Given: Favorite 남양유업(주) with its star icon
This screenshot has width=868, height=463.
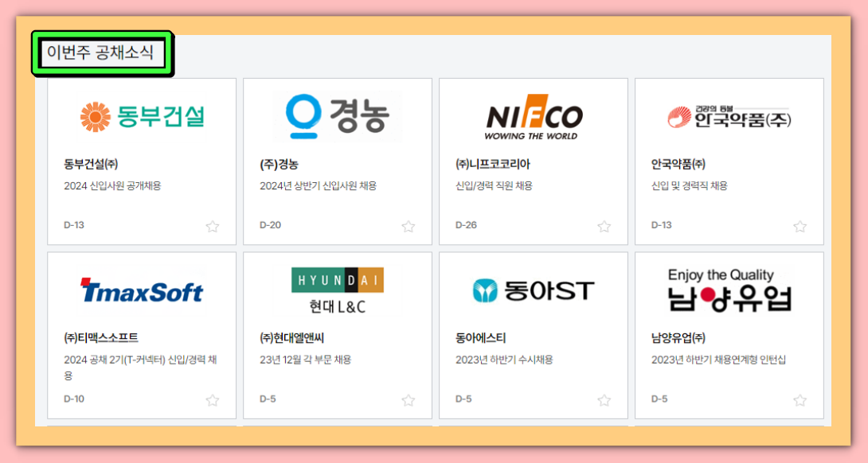Looking at the screenshot, I should pyautogui.click(x=800, y=400).
